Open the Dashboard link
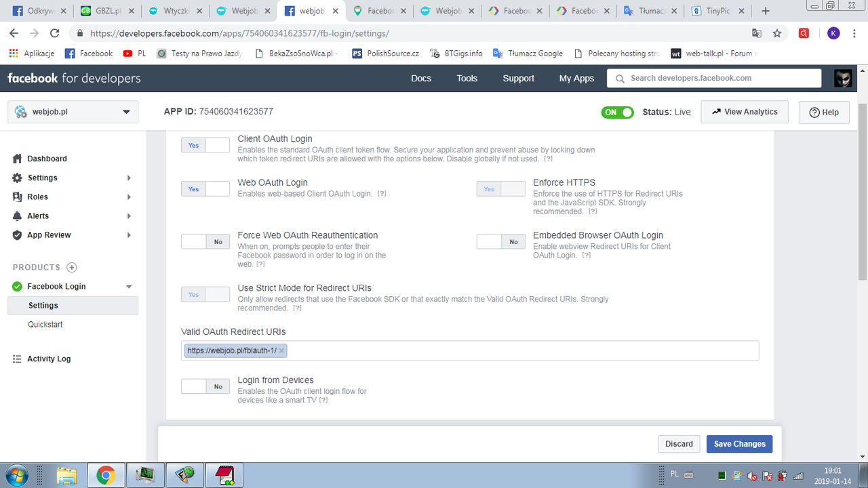 point(47,159)
